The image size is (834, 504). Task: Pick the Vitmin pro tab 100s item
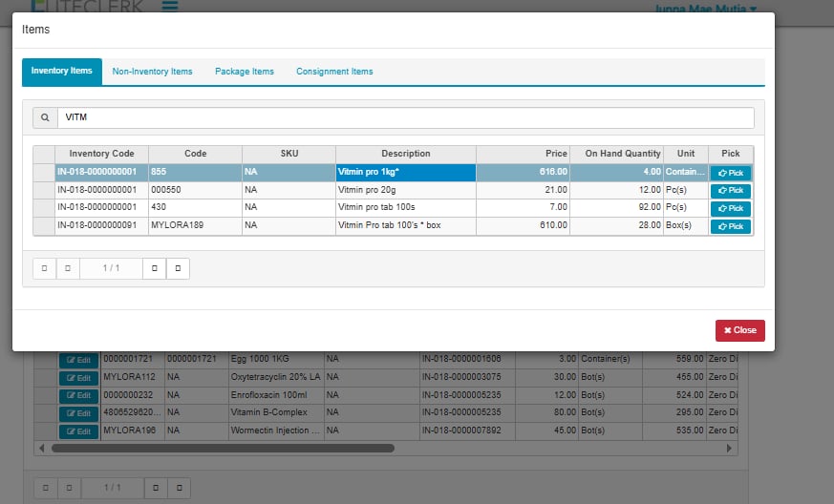[730, 208]
